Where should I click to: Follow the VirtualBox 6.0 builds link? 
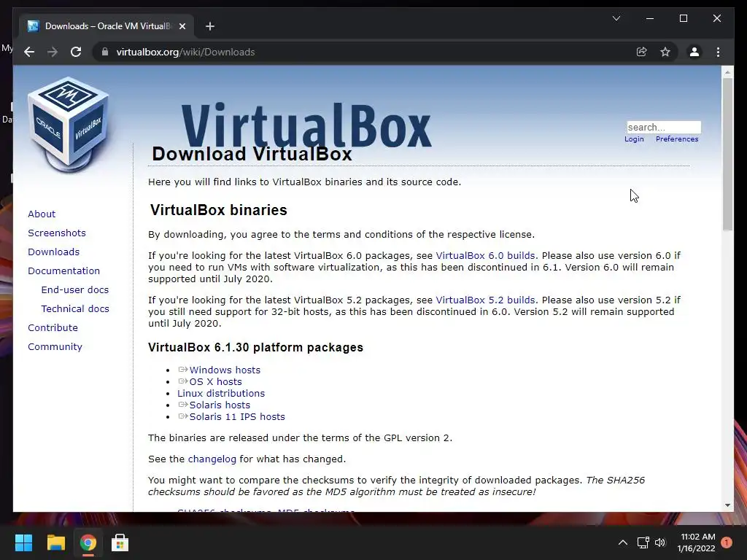point(485,256)
